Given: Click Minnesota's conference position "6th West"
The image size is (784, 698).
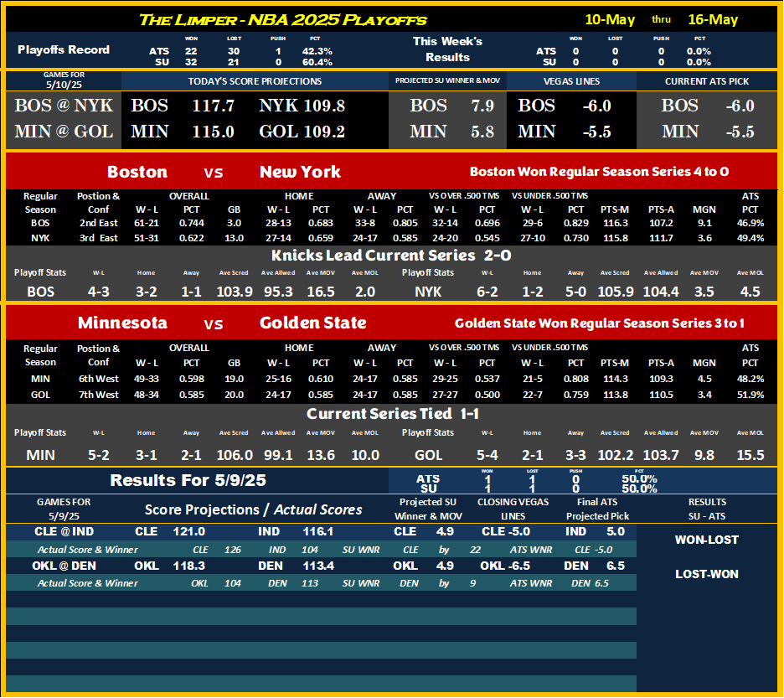Looking at the screenshot, I should [99, 379].
